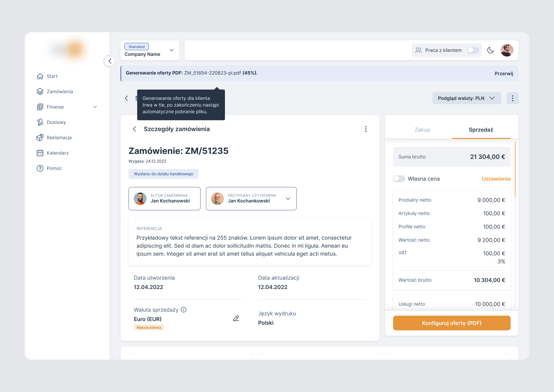Image resolution: width=554 pixels, height=392 pixels.
Task: Open Dostawy in the sidebar menu
Action: coord(56,122)
